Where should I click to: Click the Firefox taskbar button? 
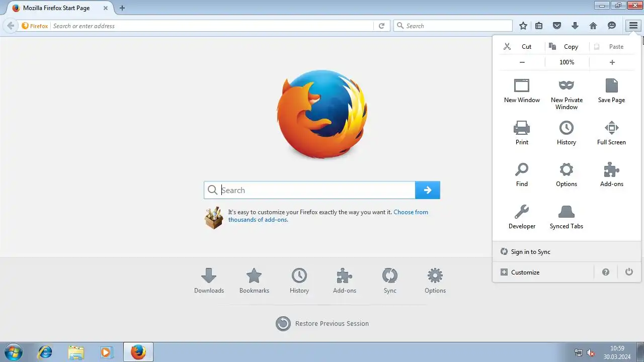tap(138, 352)
